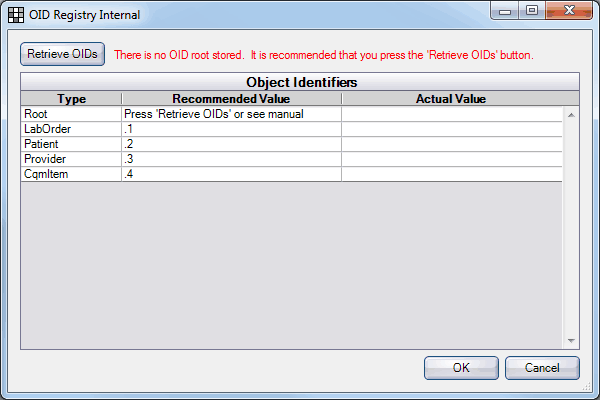The image size is (600, 400).
Task: Close the OID Registry Internal window
Action: [x=567, y=13]
